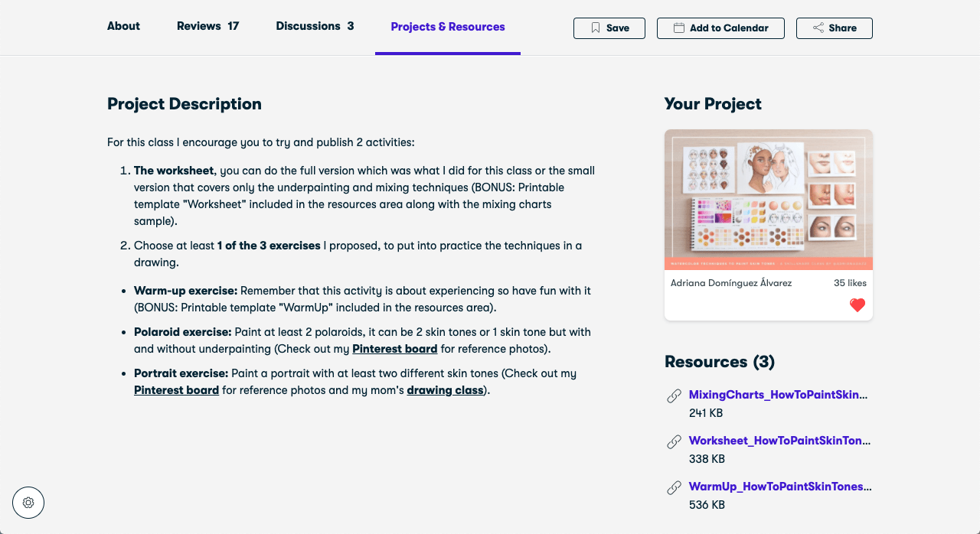Click the share icon in Share button
The width and height of the screenshot is (980, 534).
(818, 28)
